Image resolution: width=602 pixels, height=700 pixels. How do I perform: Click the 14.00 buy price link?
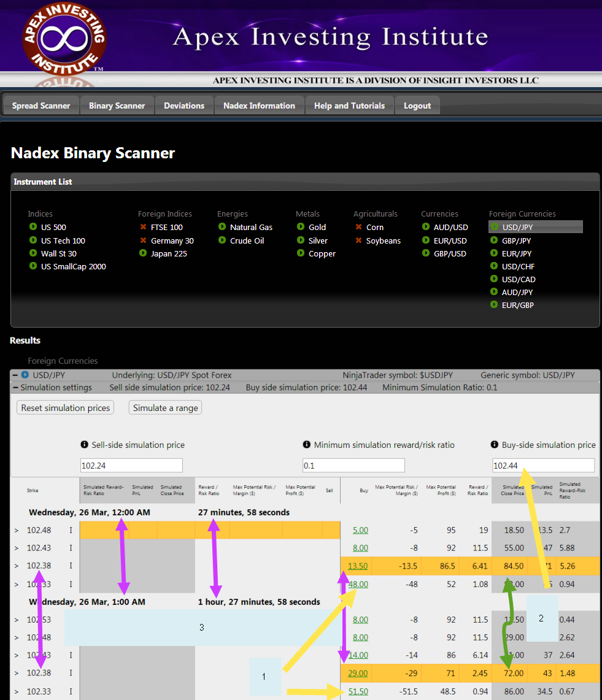pyautogui.click(x=358, y=655)
